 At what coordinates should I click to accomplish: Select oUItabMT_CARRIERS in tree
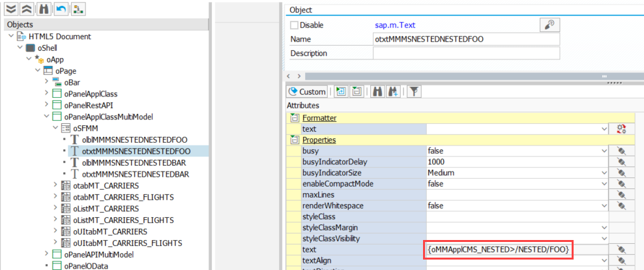110,231
